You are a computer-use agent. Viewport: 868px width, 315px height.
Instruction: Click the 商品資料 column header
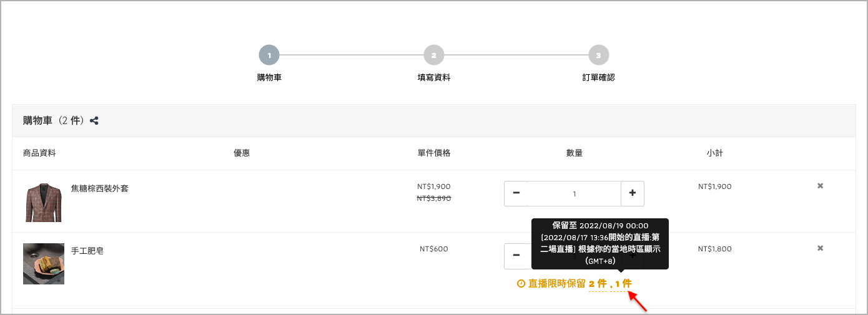pos(39,153)
